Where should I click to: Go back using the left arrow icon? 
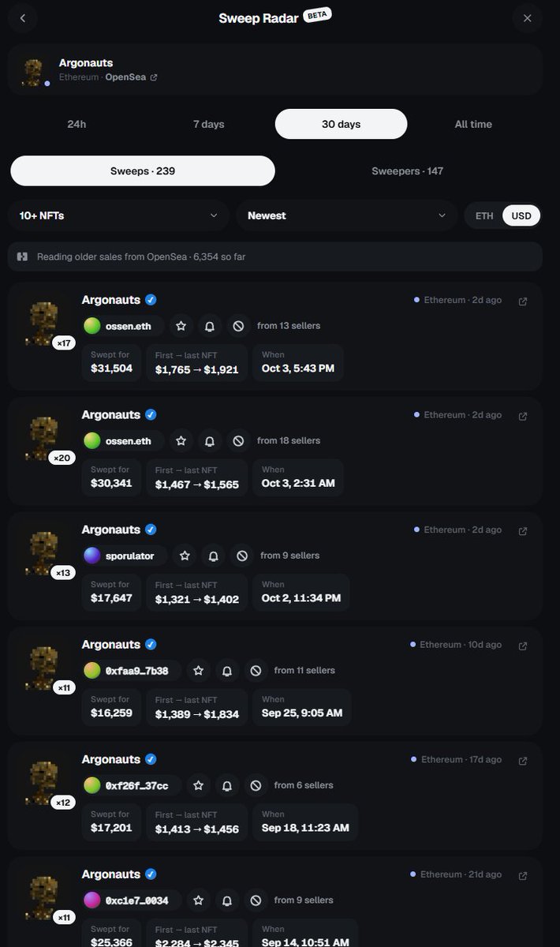(23, 18)
